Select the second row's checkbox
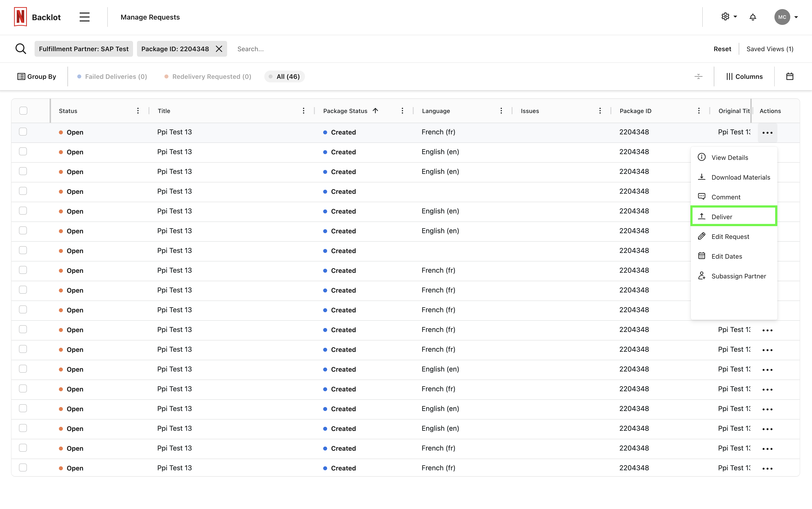The width and height of the screenshot is (812, 509). [x=23, y=152]
